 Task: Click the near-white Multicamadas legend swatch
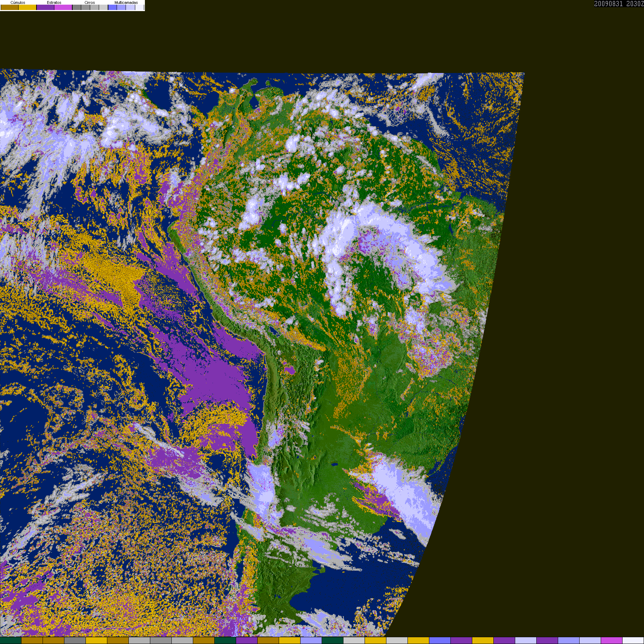[x=139, y=7]
